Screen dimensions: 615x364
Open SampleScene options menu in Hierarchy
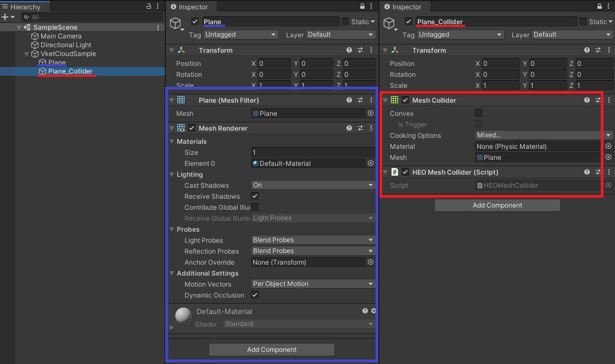159,27
